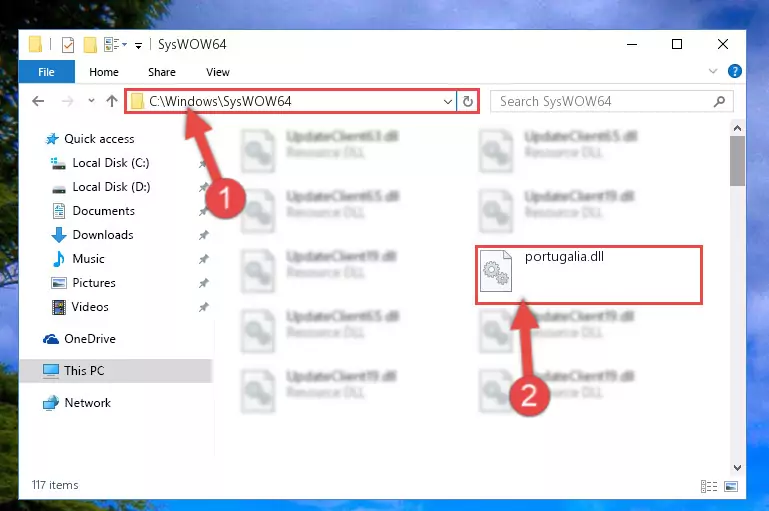Click the This PC monitor icon
769x511 pixels.
pyautogui.click(x=51, y=371)
